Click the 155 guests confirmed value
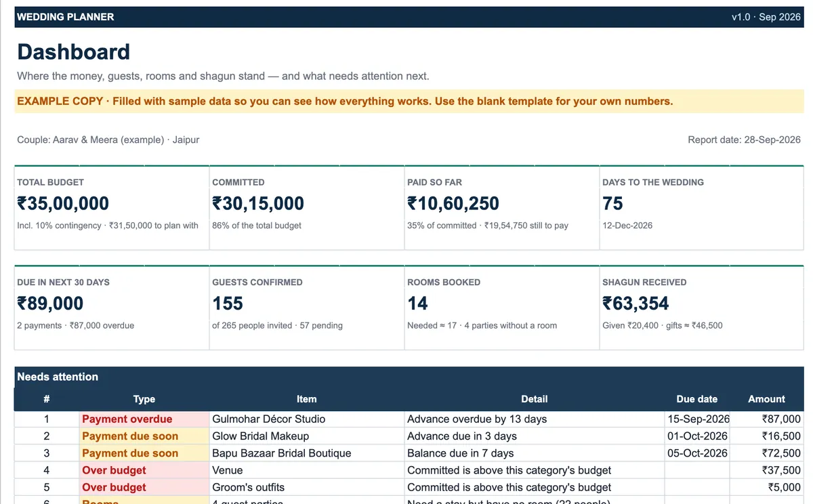This screenshot has height=504, width=813. point(228,303)
